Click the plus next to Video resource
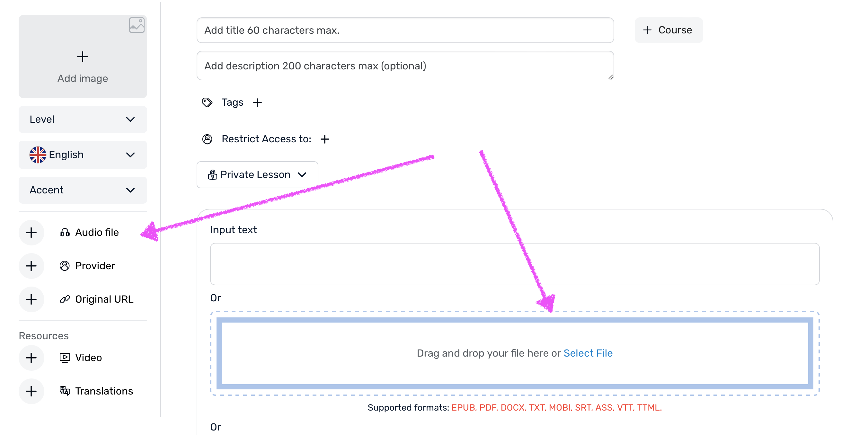Screen dimensions: 868x435 [31, 358]
